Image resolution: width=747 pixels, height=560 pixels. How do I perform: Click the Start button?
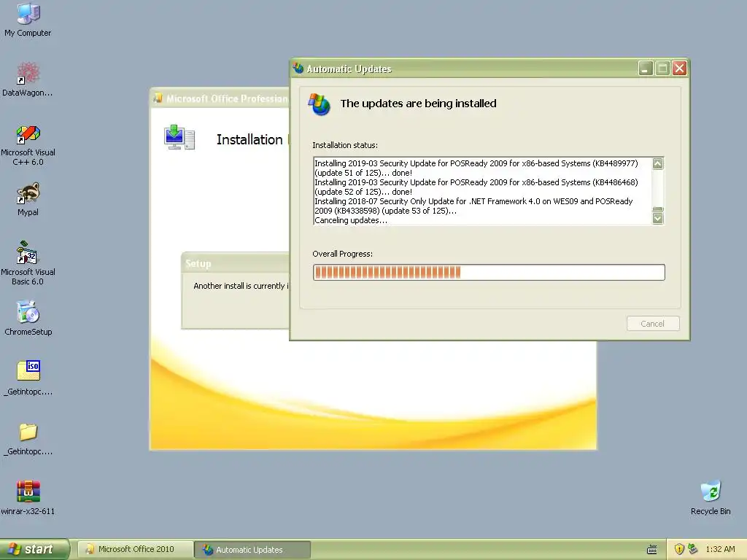click(34, 549)
